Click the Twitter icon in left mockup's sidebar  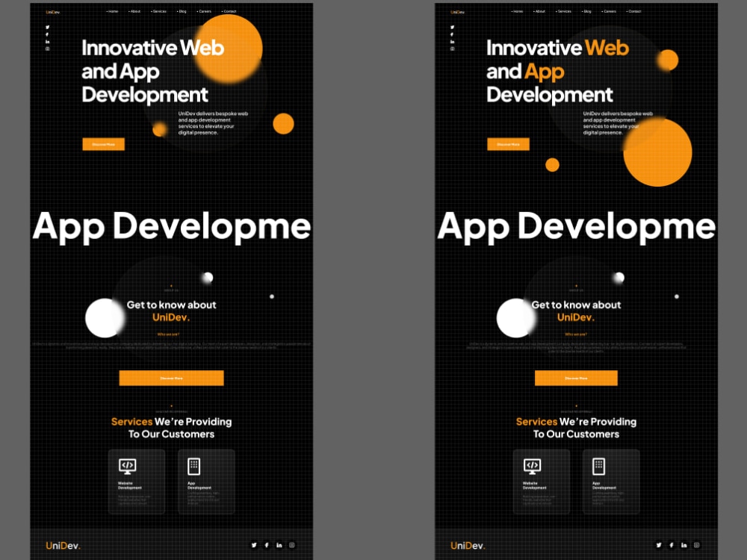click(x=47, y=27)
